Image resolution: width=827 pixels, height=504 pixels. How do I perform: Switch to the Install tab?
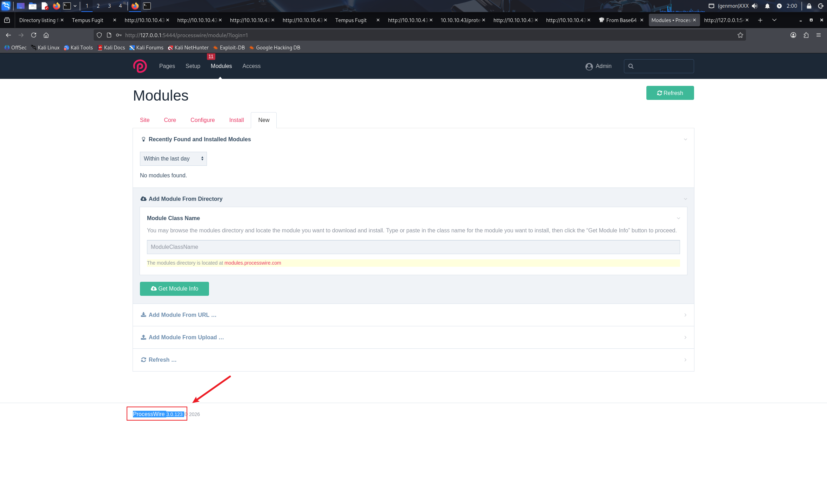coord(236,120)
